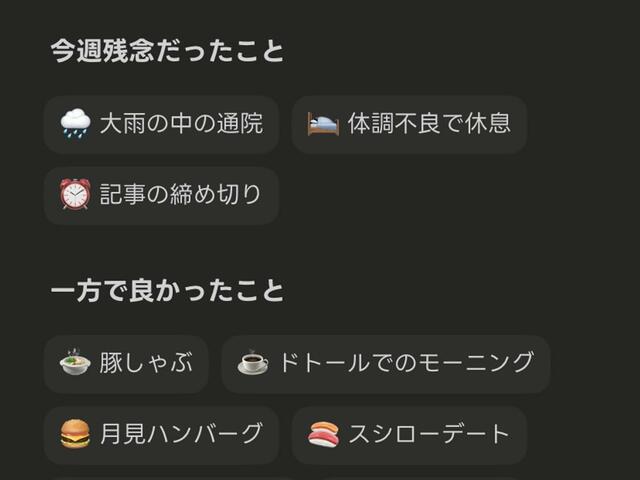
Task: Select the スシローデート tag text
Action: point(429,434)
